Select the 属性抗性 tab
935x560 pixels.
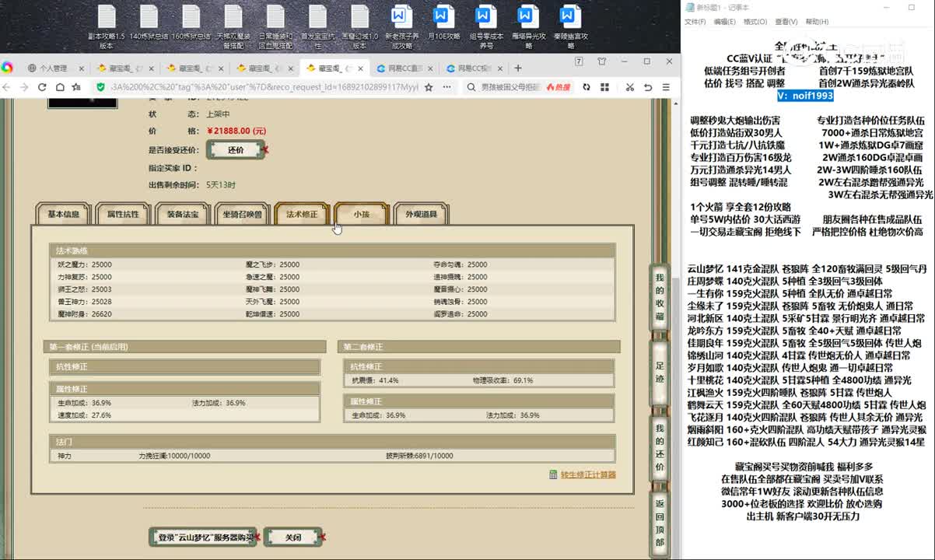pos(123,214)
